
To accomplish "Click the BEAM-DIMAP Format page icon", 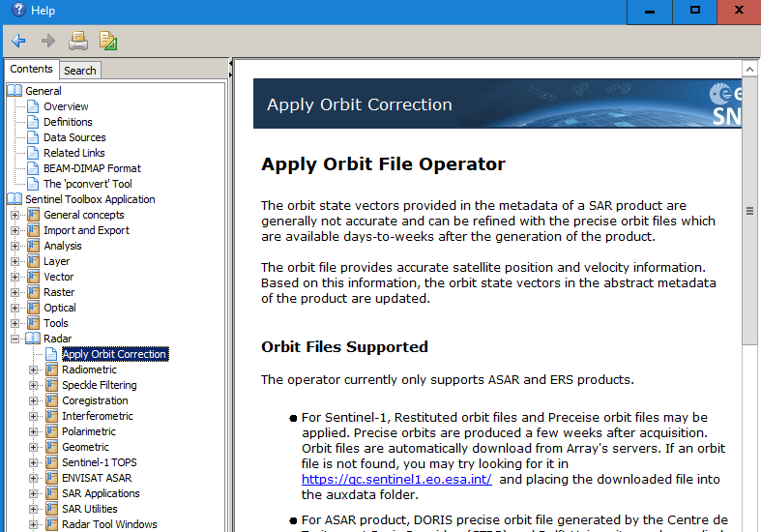I will 33,168.
